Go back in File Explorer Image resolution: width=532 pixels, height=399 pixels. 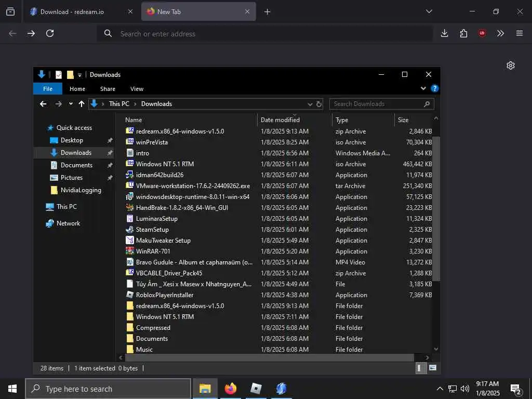[43, 104]
